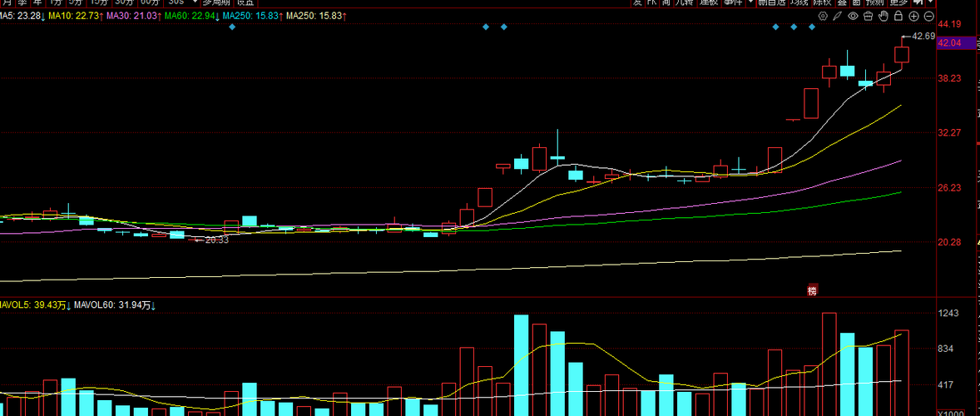This screenshot has height=416, width=980.
Task: Toggle the eye visibility icon in chart toolbar
Action: (x=853, y=17)
